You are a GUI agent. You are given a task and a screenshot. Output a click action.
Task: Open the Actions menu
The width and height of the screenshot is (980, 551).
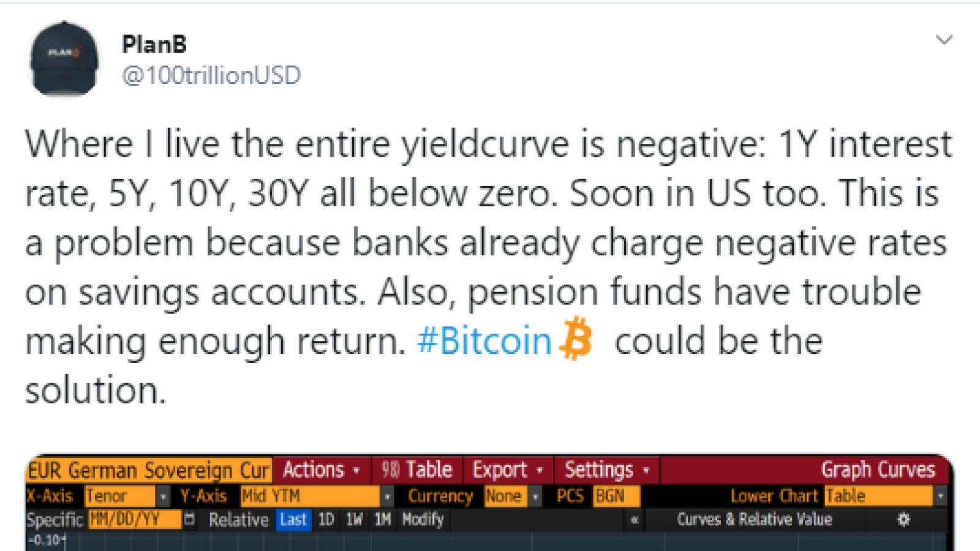(x=322, y=470)
